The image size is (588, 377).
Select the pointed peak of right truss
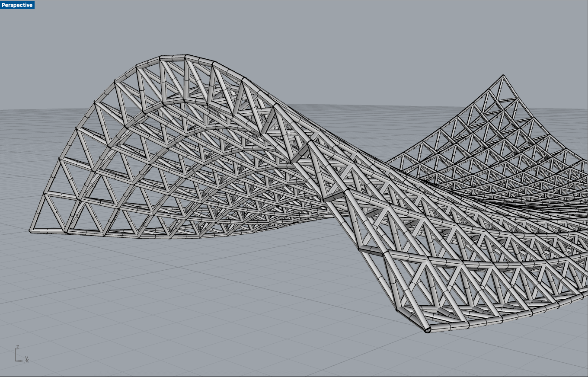[x=503, y=76]
